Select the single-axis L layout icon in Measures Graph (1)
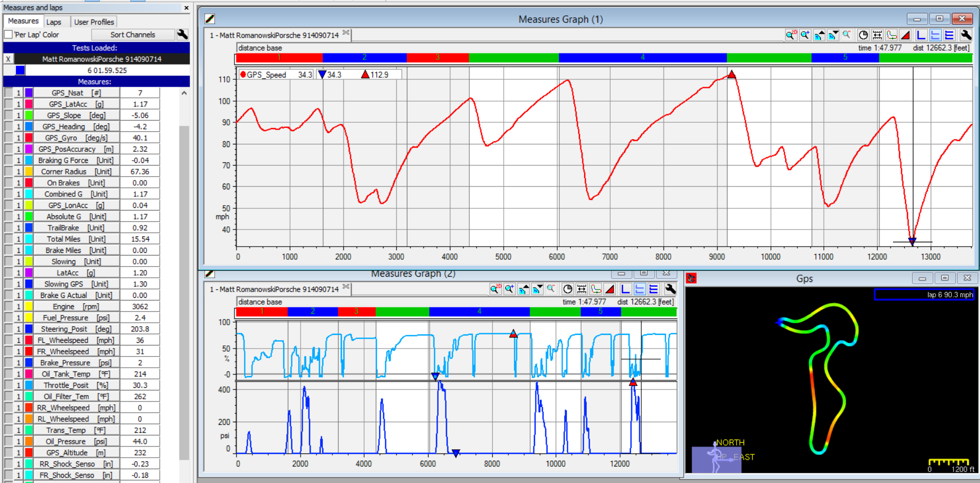Image resolution: width=980 pixels, height=483 pixels. 921,35
